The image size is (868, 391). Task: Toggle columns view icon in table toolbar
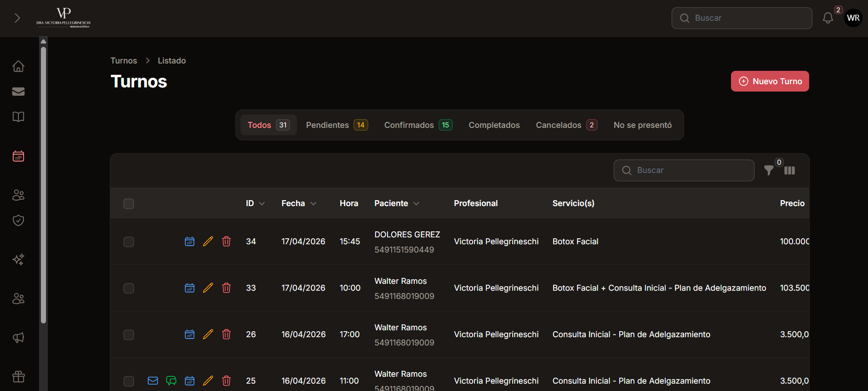(x=789, y=171)
